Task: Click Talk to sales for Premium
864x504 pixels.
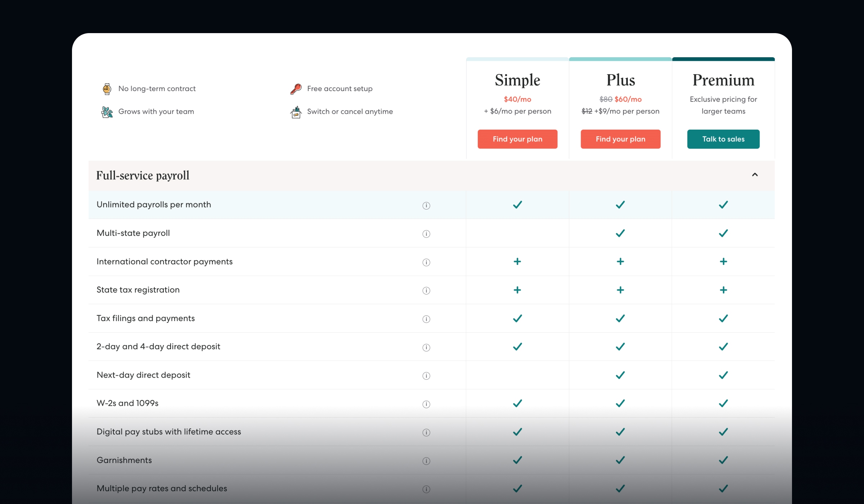Action: click(x=723, y=139)
